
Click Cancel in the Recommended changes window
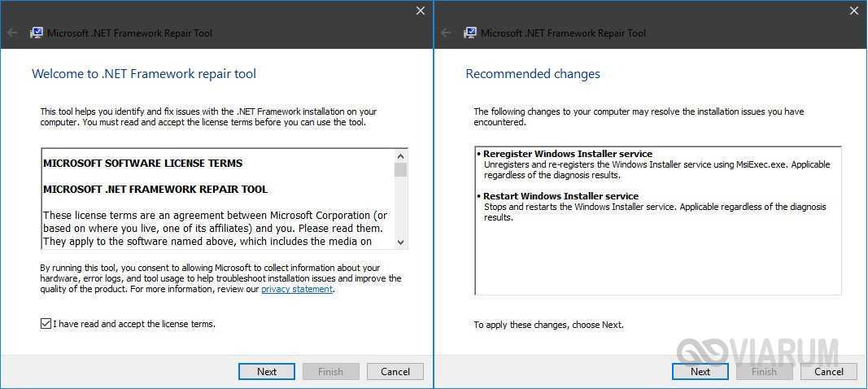(829, 371)
